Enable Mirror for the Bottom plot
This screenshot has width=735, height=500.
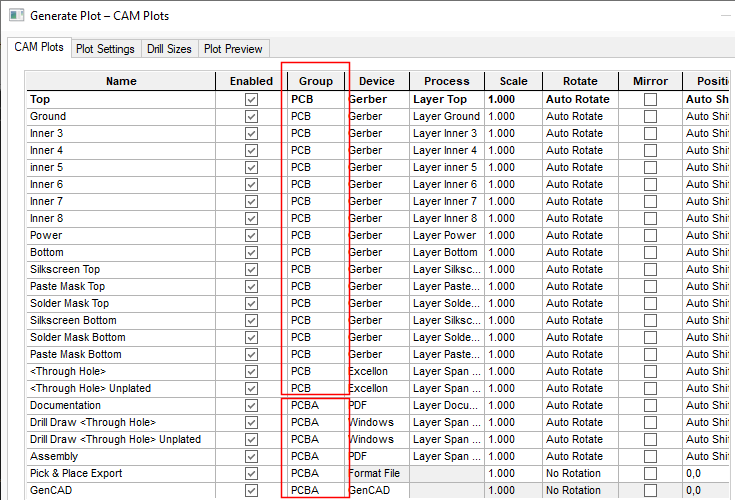[651, 253]
